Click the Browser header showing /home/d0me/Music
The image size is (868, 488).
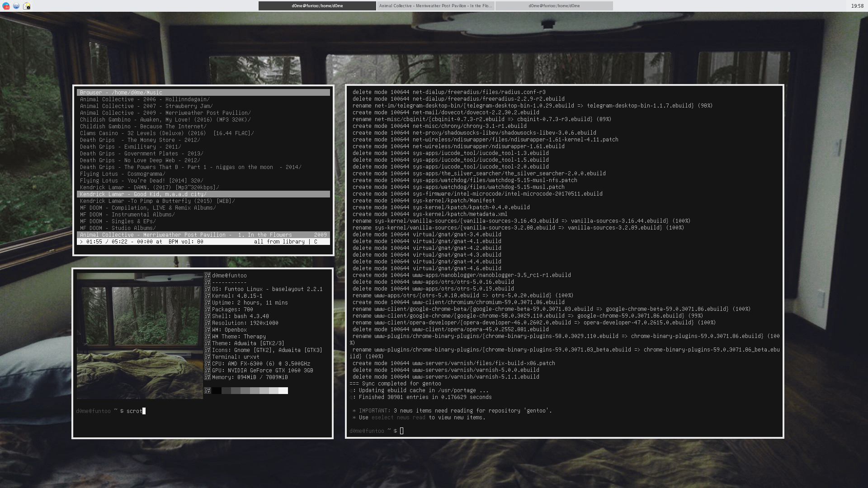(x=121, y=93)
